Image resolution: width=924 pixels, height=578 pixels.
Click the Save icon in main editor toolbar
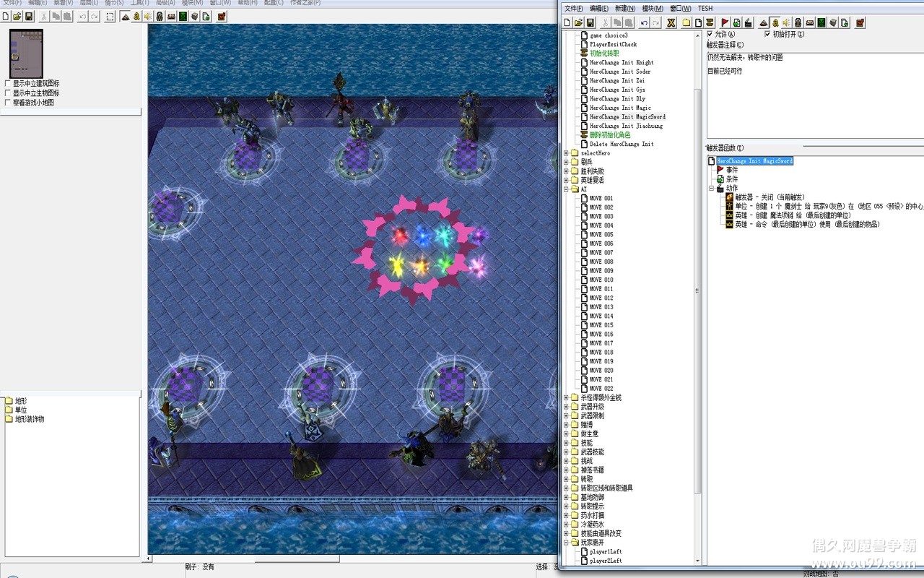(29, 16)
